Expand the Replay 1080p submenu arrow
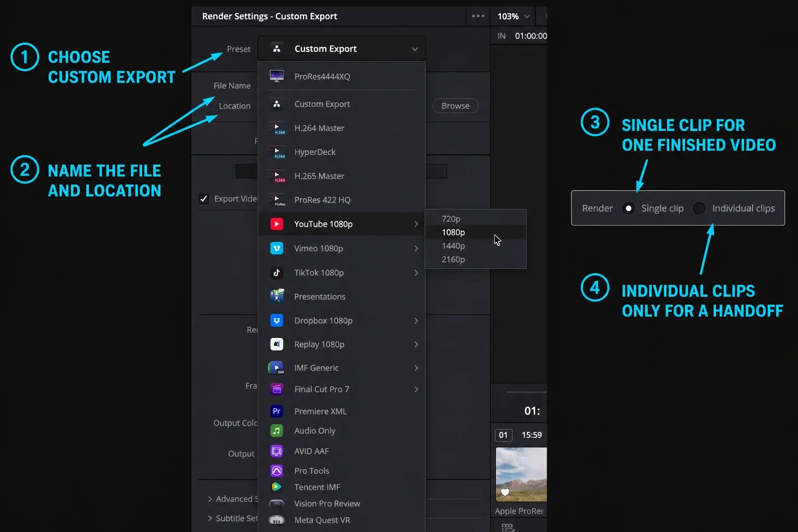 coord(416,344)
